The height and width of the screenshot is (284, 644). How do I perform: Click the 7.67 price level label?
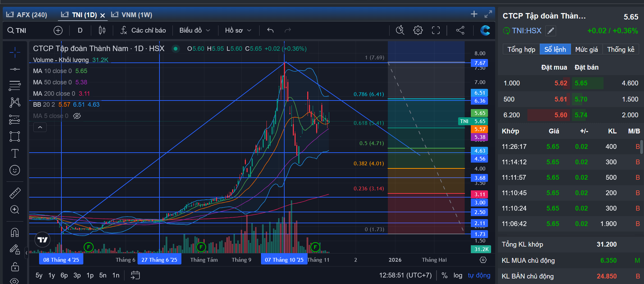479,63
